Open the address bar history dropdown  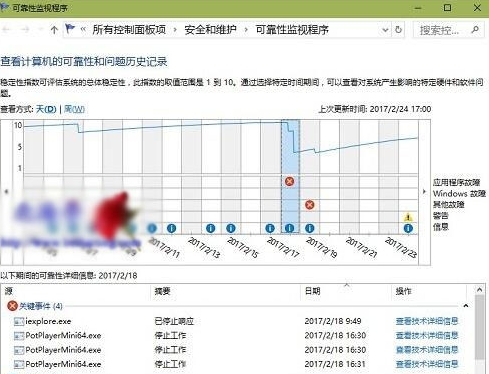pos(385,30)
